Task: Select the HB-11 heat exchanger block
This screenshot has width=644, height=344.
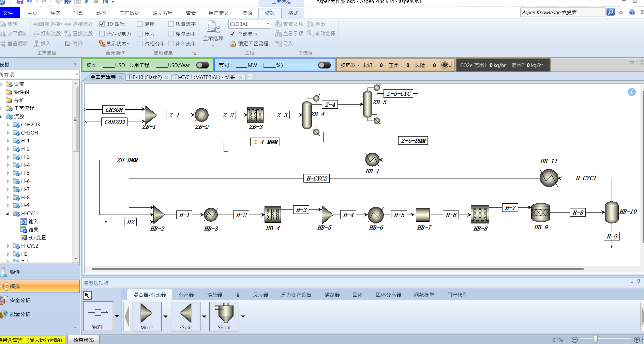Action: pyautogui.click(x=549, y=178)
